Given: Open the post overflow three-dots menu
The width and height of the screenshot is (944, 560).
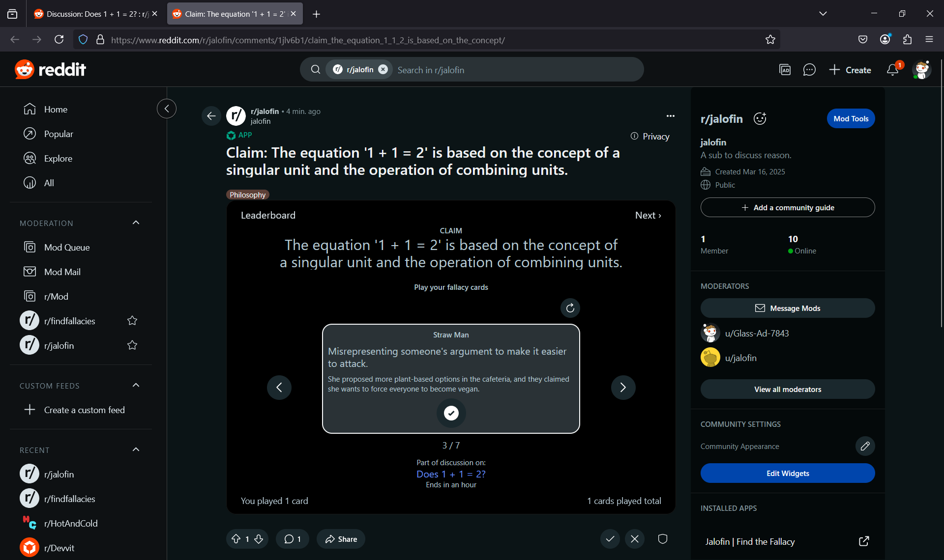Looking at the screenshot, I should (x=670, y=116).
